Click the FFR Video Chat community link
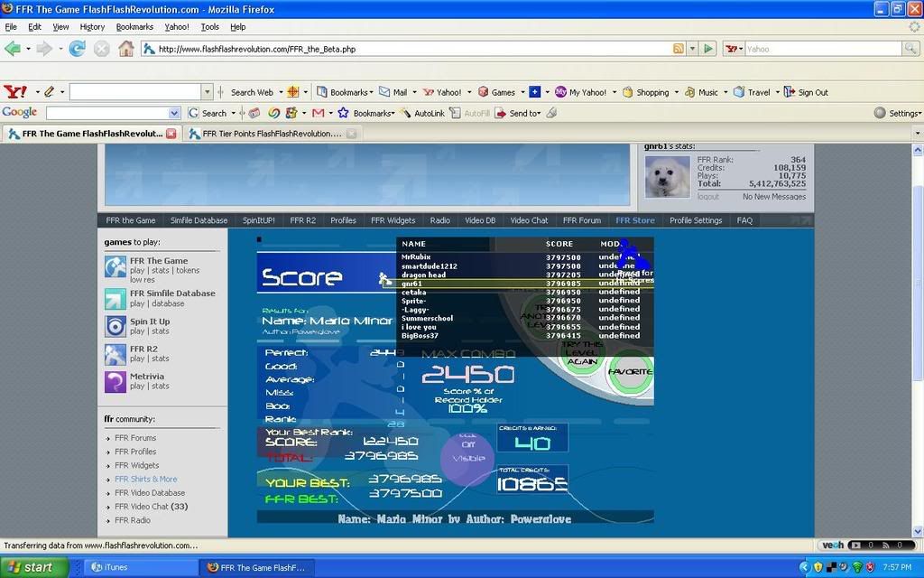 (x=151, y=507)
